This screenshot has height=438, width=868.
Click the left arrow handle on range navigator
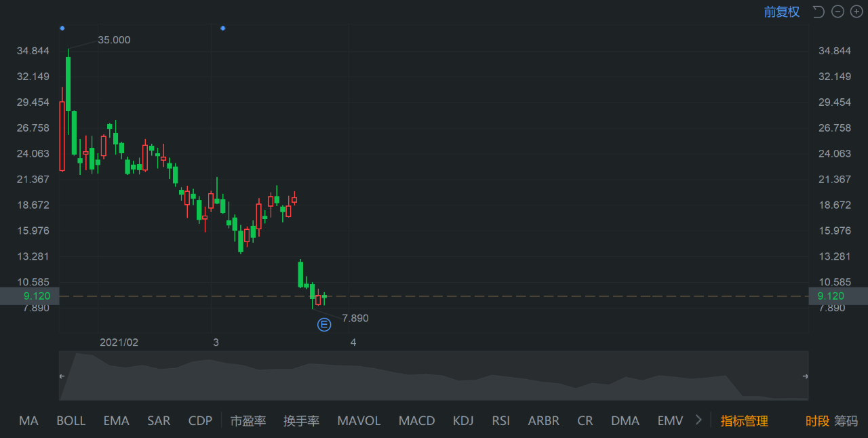click(x=62, y=376)
